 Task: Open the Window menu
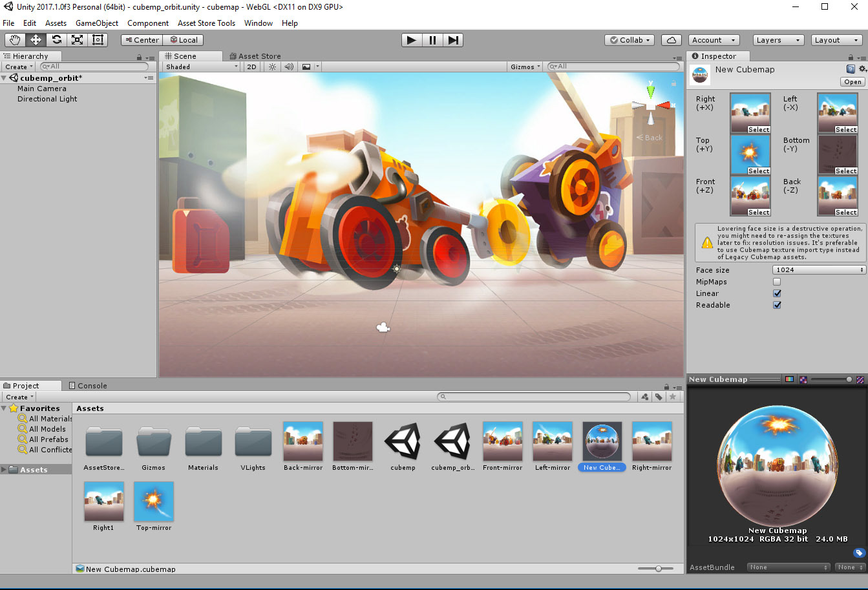259,23
